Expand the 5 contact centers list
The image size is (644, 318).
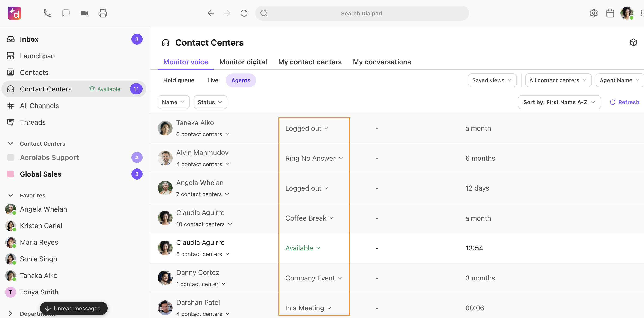203,254
